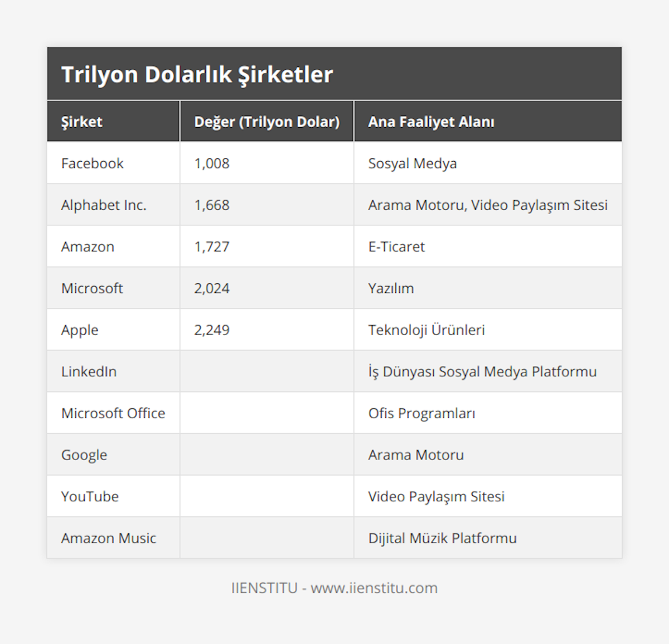Click the YouTube row name
The height and width of the screenshot is (644, 669).
click(x=90, y=496)
